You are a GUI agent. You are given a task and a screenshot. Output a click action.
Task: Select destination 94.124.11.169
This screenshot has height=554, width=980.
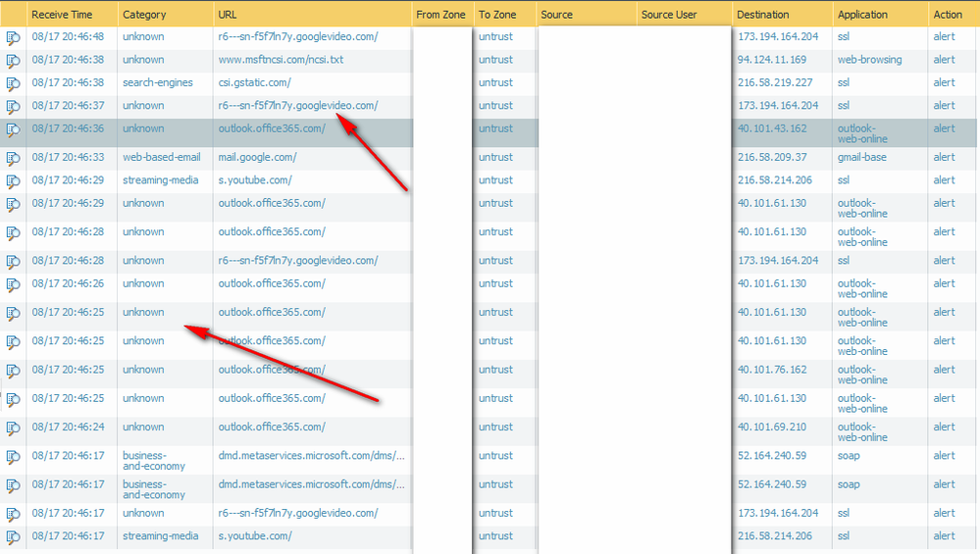(x=772, y=60)
